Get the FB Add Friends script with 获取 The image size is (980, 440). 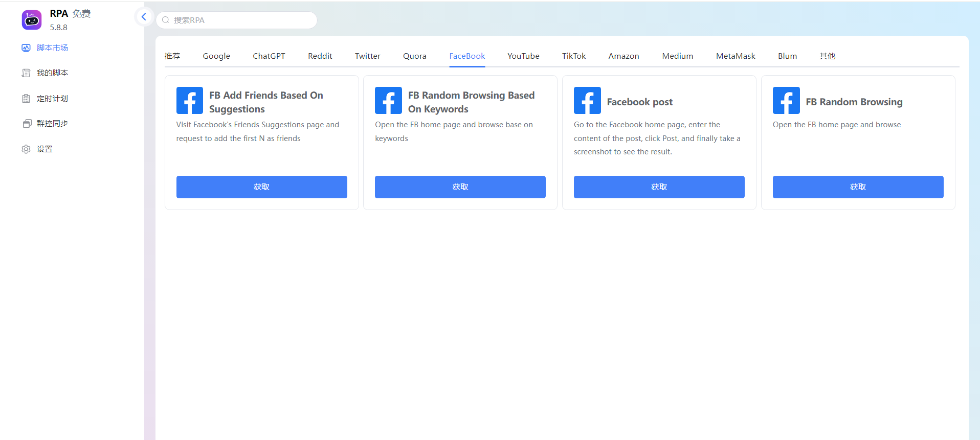(262, 187)
